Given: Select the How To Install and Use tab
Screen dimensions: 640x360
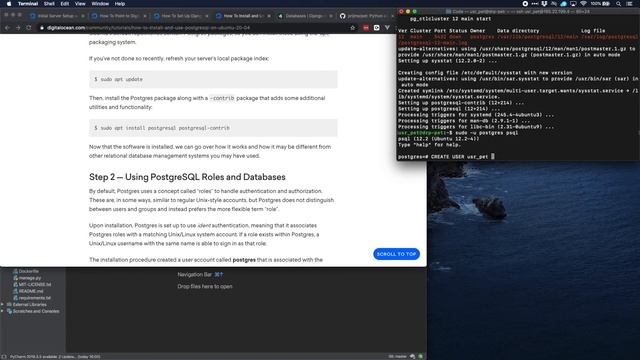Looking at the screenshot, I should [242, 16].
